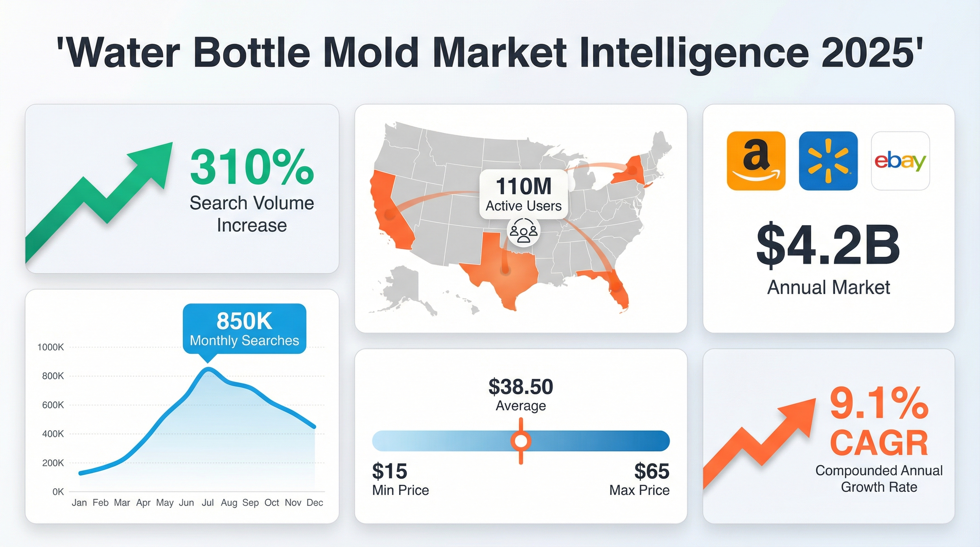
Task: Click the $4.2B Annual Market figure
Action: click(x=828, y=246)
